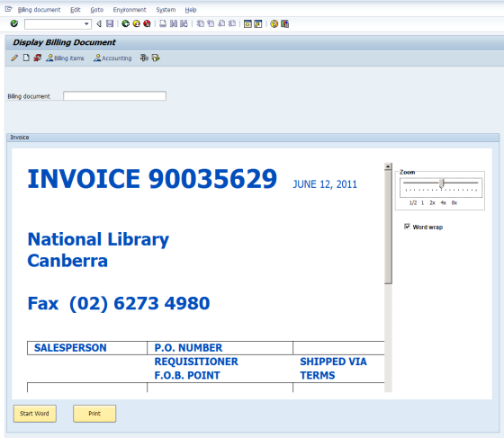Viewport: 504px width, 438px height.
Task: Click the INVOICE 90035629 heading text
Action: [152, 179]
